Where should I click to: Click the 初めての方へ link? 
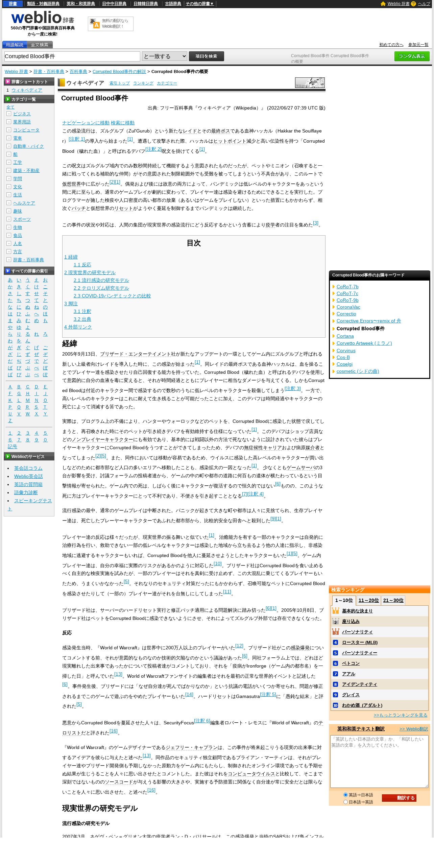click(391, 45)
